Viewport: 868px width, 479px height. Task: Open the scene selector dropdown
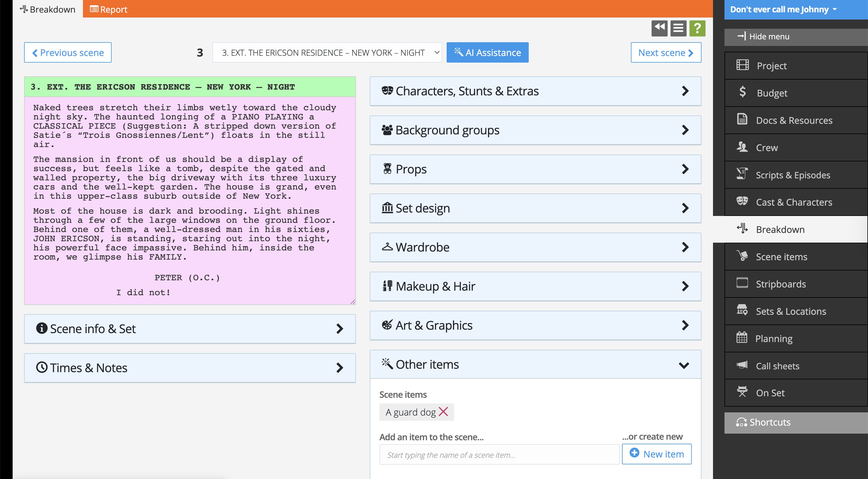click(327, 53)
